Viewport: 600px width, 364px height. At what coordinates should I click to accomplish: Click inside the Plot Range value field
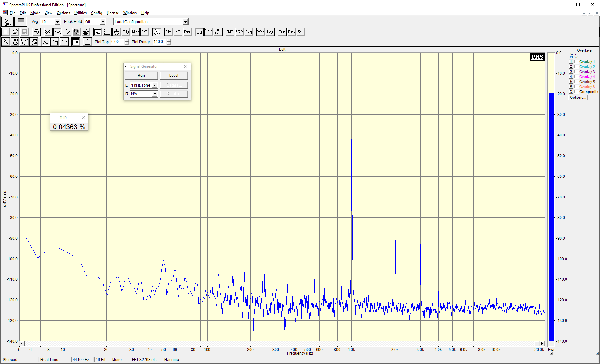pos(159,42)
